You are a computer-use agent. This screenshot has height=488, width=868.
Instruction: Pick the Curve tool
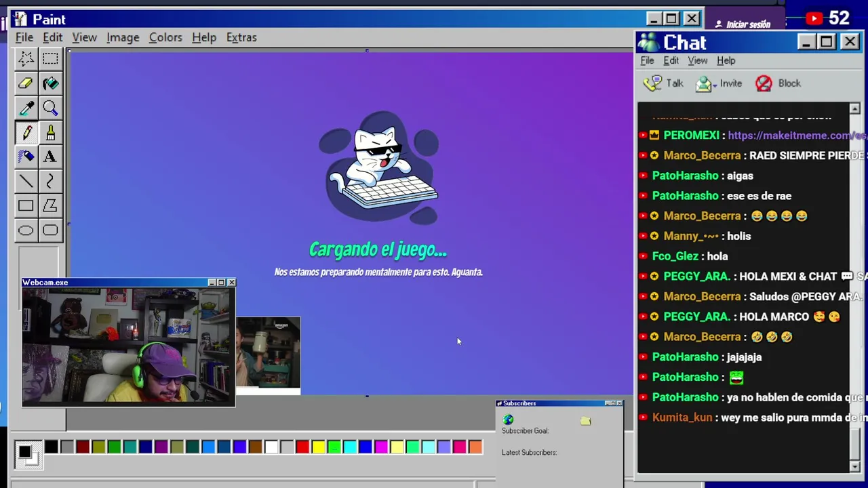click(50, 181)
